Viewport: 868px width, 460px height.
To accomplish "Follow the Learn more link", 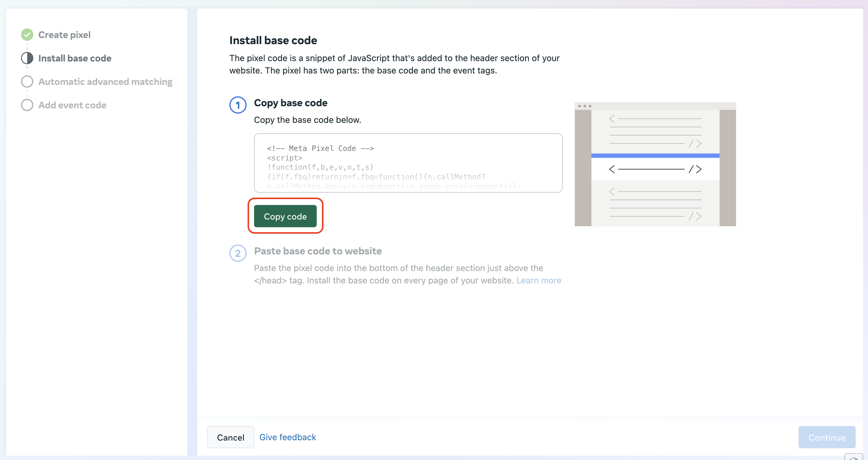I will [538, 280].
